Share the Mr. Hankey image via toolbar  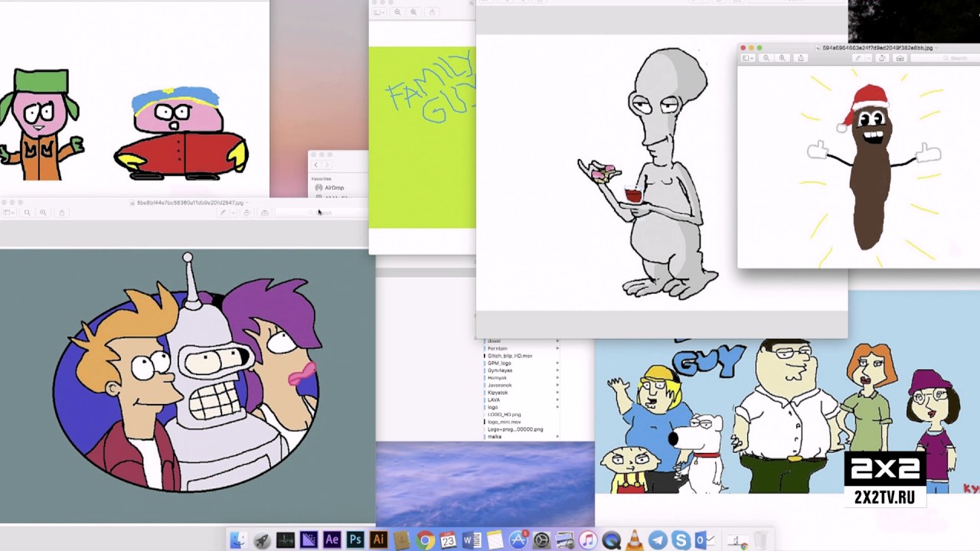pos(801,58)
